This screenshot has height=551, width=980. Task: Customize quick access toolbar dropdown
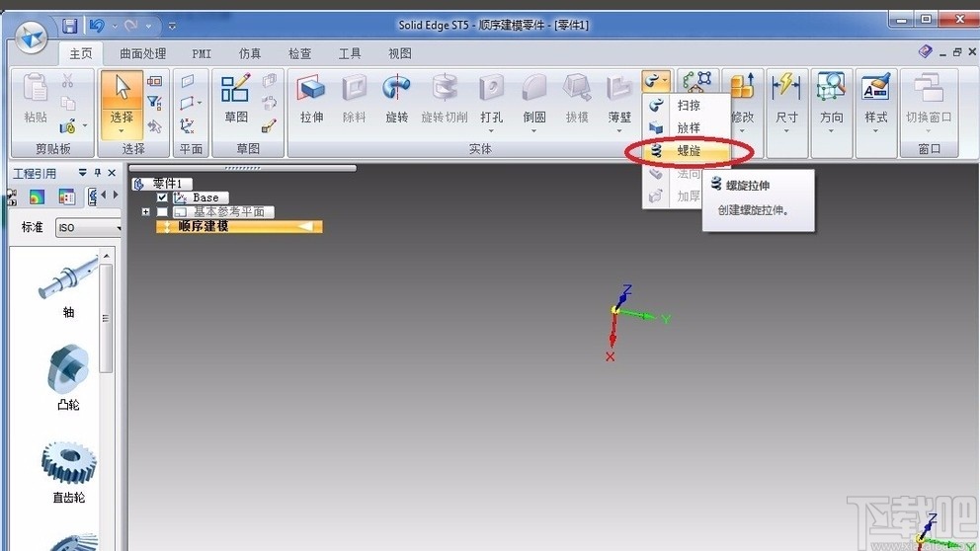pyautogui.click(x=172, y=27)
